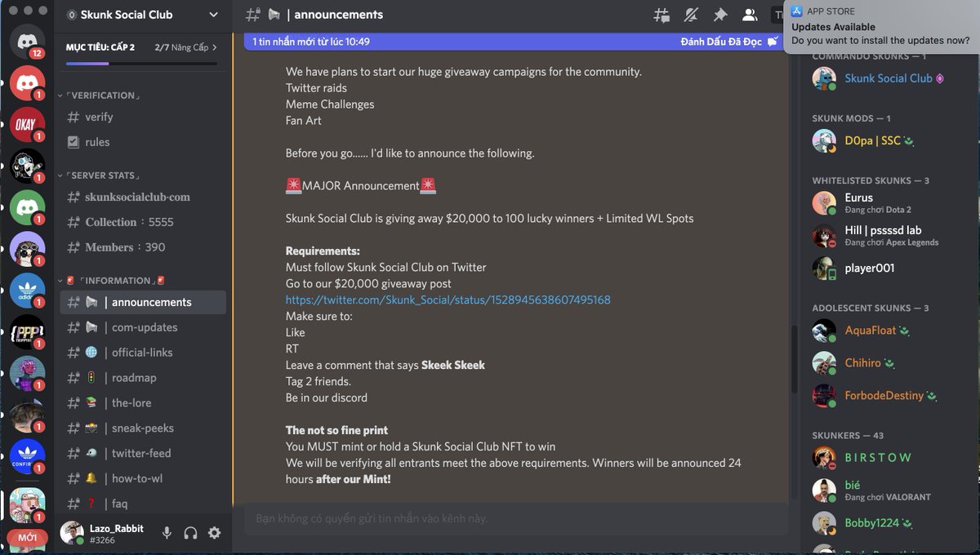Open the blue adidas server icon

pos(27,291)
